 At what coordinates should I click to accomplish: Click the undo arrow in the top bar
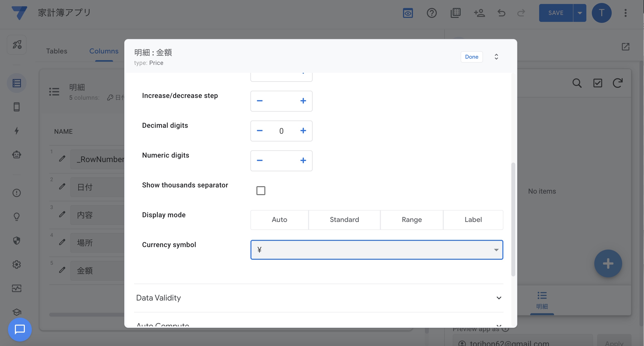click(x=501, y=13)
